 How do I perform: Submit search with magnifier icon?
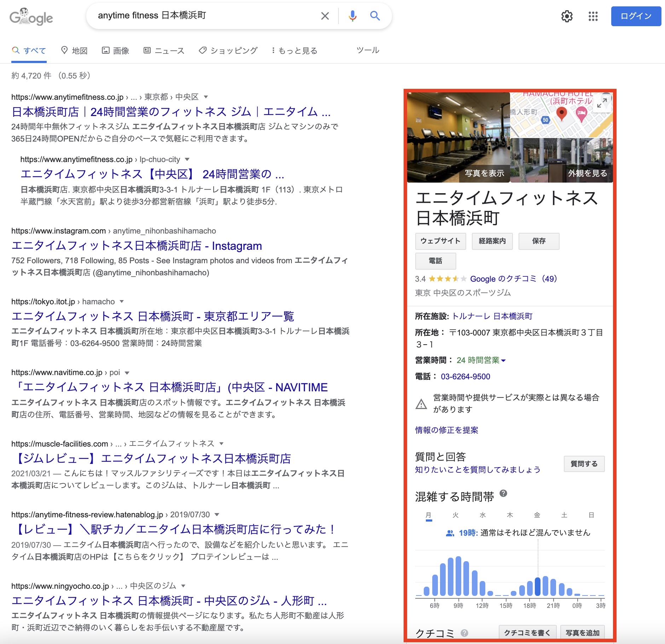tap(375, 16)
